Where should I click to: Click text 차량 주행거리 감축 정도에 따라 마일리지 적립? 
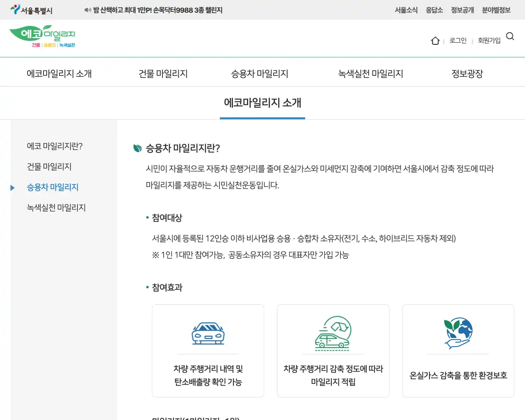pyautogui.click(x=333, y=375)
